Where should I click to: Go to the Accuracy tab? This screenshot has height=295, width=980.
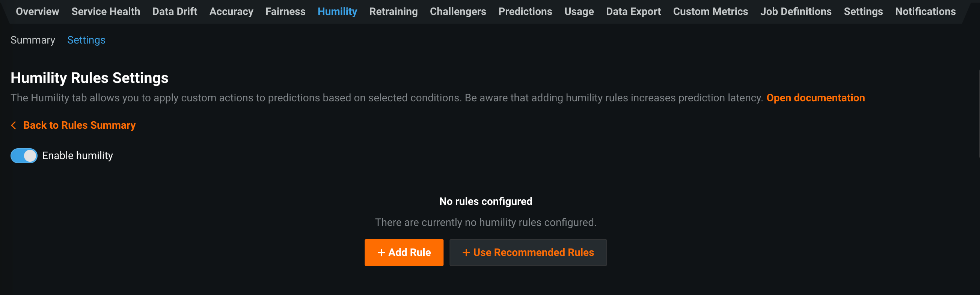(x=231, y=11)
